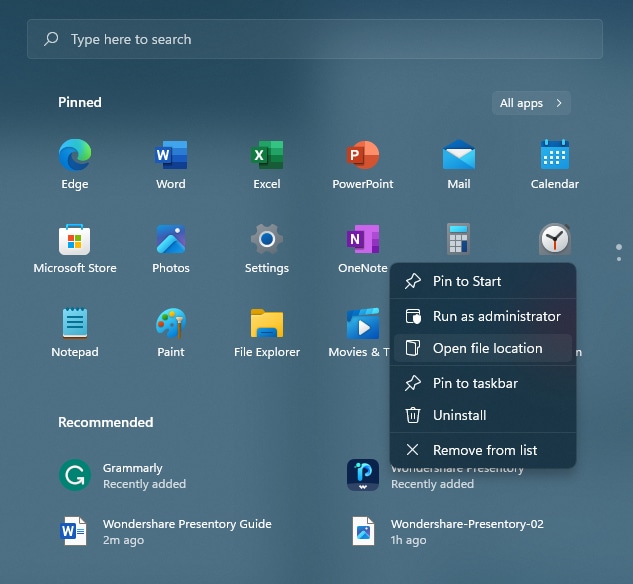Open the Calculator app icon

[459, 239]
